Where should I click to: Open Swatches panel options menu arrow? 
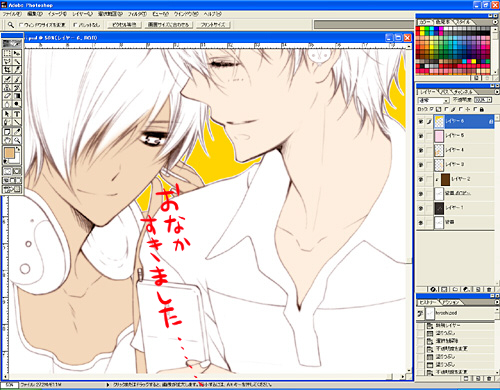click(x=495, y=22)
